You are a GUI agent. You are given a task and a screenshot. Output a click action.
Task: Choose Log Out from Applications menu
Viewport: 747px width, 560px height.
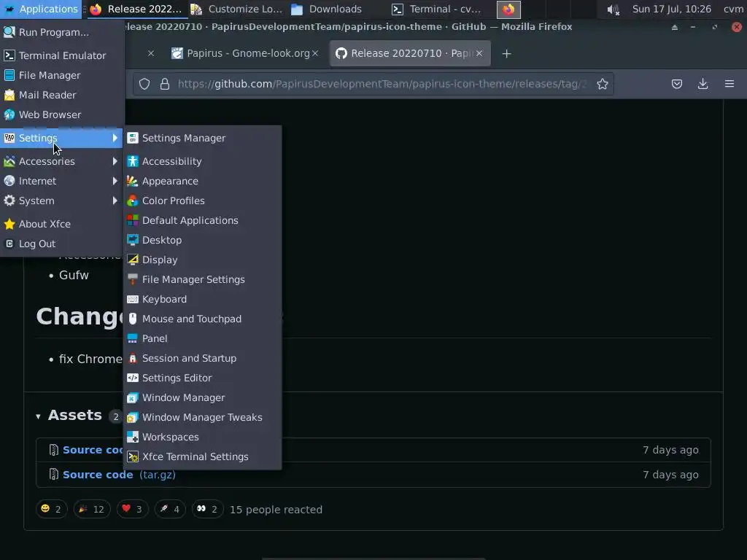62,244
